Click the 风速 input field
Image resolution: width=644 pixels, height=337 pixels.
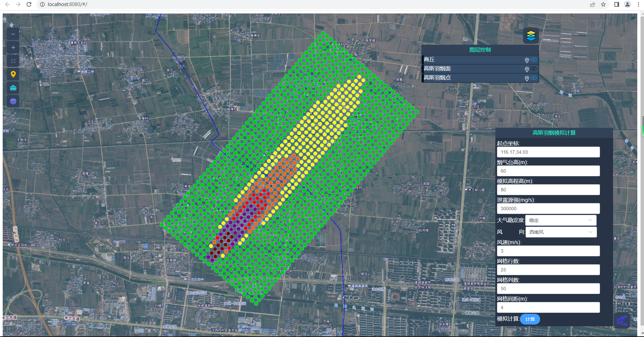coord(548,251)
